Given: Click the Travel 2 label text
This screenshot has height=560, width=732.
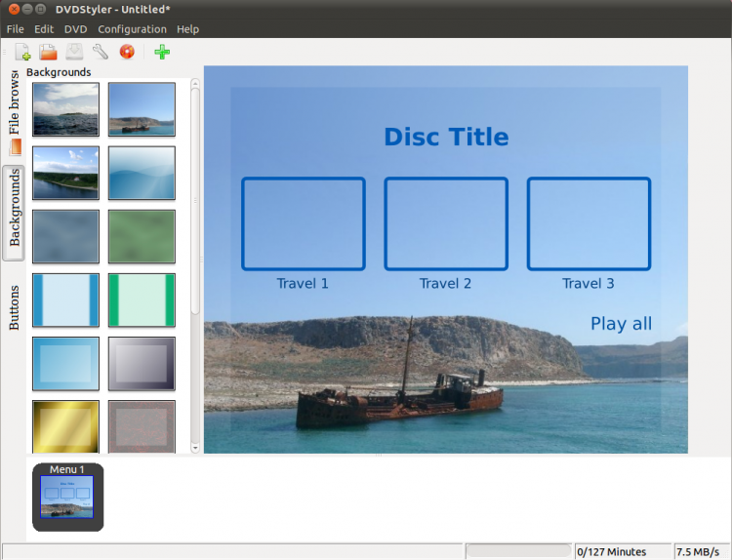Looking at the screenshot, I should 445,283.
